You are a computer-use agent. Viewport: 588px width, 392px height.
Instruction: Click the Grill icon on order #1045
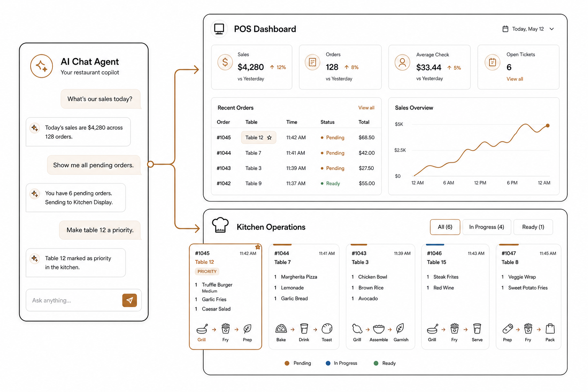coord(202,329)
